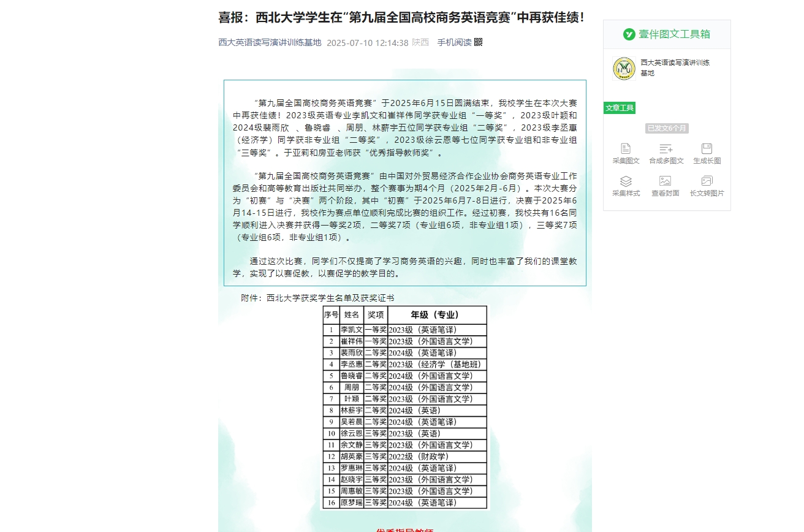Select the 采集样式 style collector tool
The image size is (804, 532).
(626, 186)
